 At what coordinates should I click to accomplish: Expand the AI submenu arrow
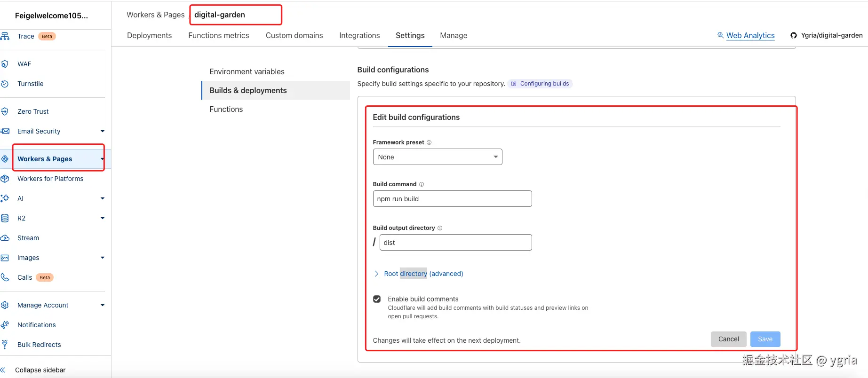(x=103, y=198)
